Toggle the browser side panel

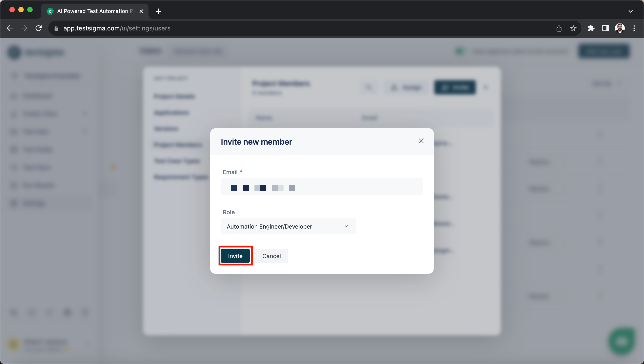[605, 28]
